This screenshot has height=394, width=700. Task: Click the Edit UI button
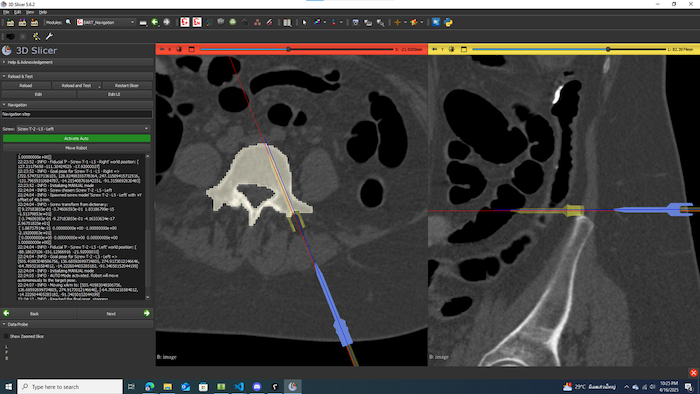(114, 94)
